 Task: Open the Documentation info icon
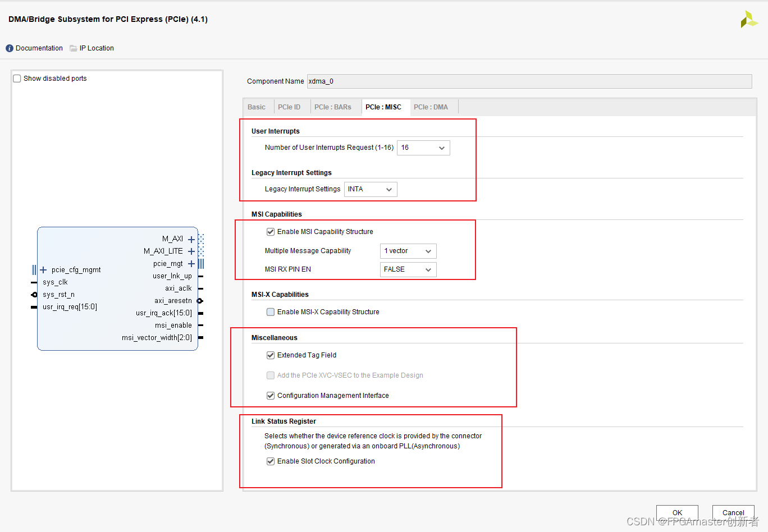[10, 48]
